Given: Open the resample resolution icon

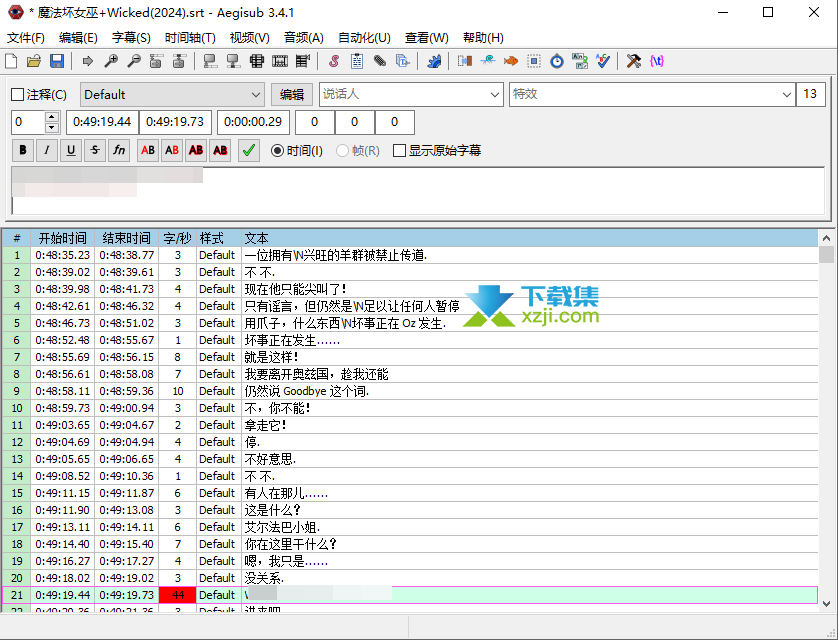Looking at the screenshot, I should click(x=533, y=61).
